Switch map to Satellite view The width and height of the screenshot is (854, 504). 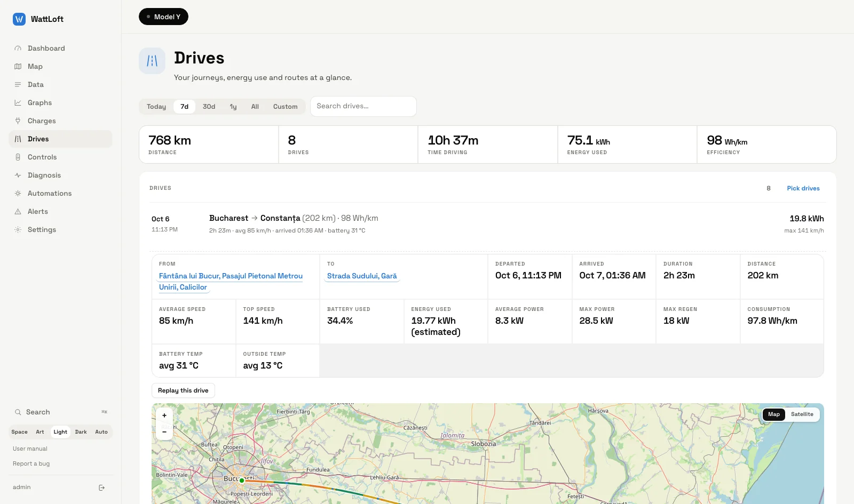pyautogui.click(x=802, y=414)
